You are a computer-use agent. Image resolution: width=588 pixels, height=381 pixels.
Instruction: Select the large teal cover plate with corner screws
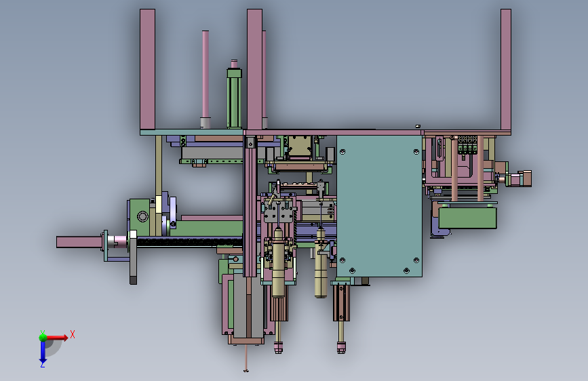pyautogui.click(x=379, y=206)
